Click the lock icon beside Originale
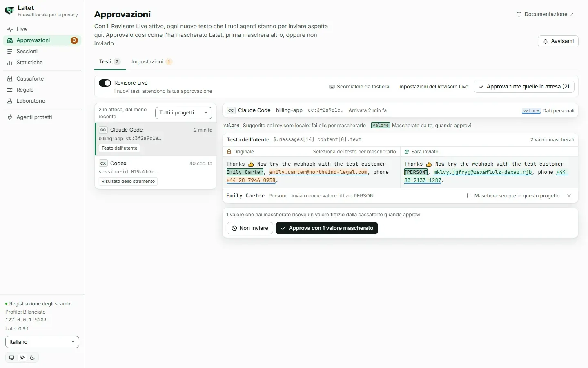The height and width of the screenshot is (368, 588). click(x=229, y=152)
